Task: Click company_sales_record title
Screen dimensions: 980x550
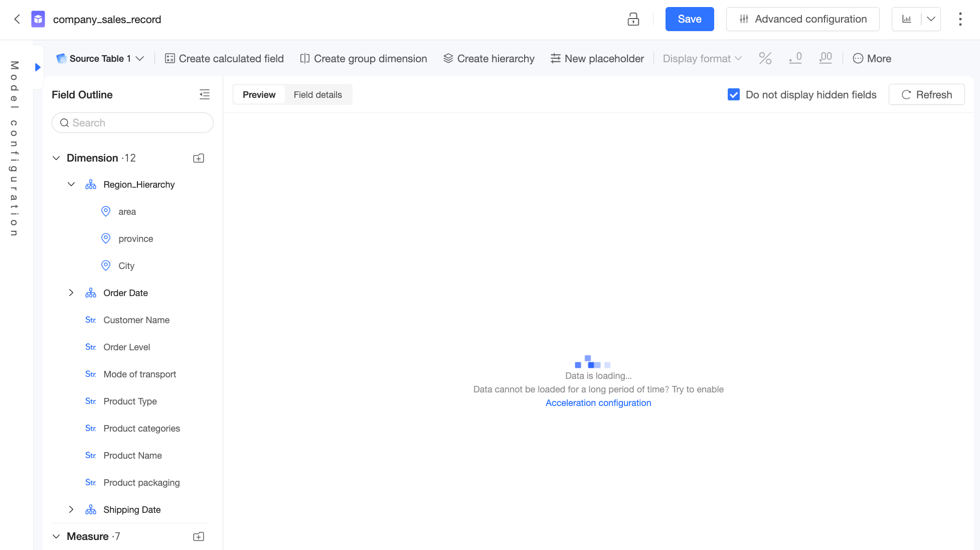Action: tap(107, 19)
